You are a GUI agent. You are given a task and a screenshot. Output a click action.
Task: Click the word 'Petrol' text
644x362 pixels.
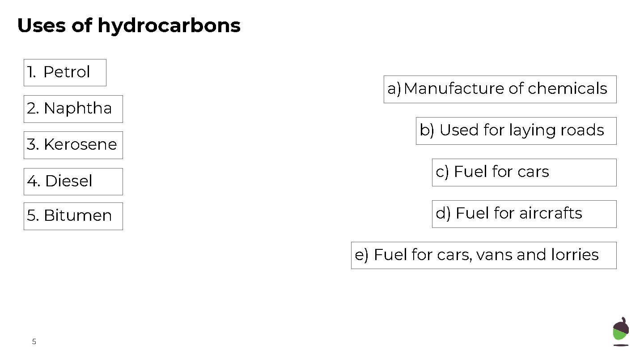click(67, 72)
